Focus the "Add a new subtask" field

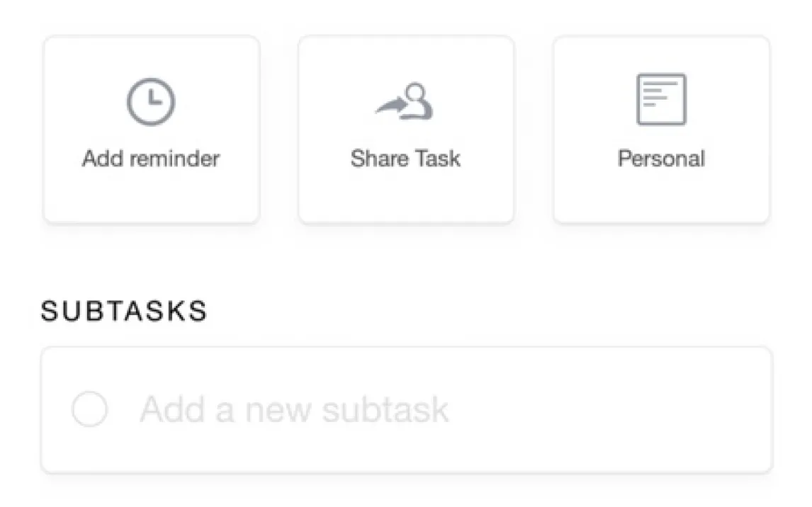point(406,409)
